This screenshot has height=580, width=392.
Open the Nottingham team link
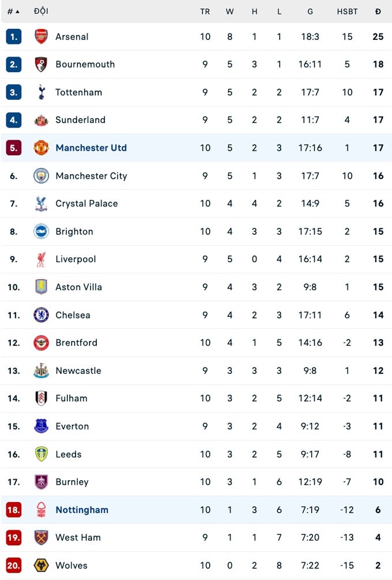[82, 510]
